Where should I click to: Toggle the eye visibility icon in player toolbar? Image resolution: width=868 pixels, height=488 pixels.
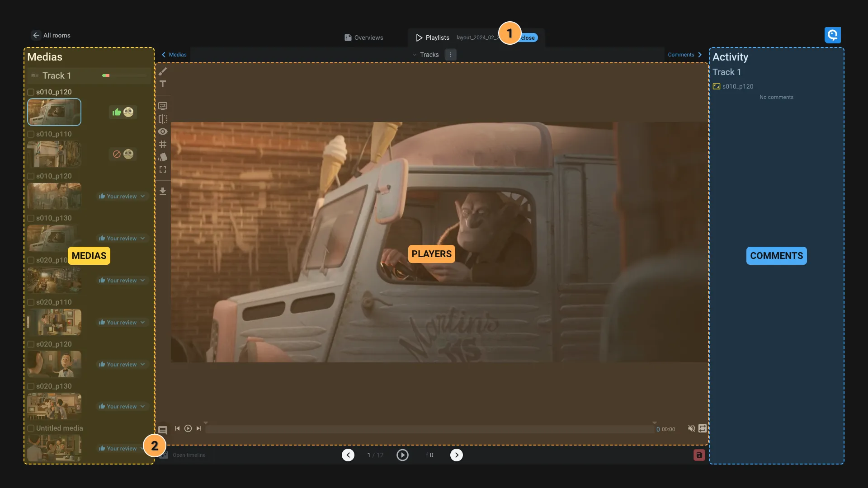(163, 131)
